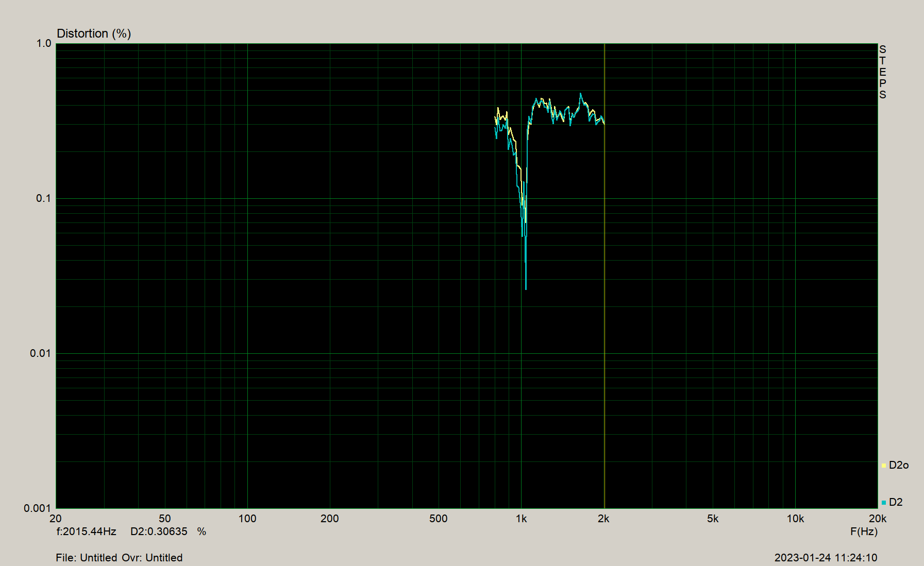Click the 1k frequency axis label

click(522, 519)
